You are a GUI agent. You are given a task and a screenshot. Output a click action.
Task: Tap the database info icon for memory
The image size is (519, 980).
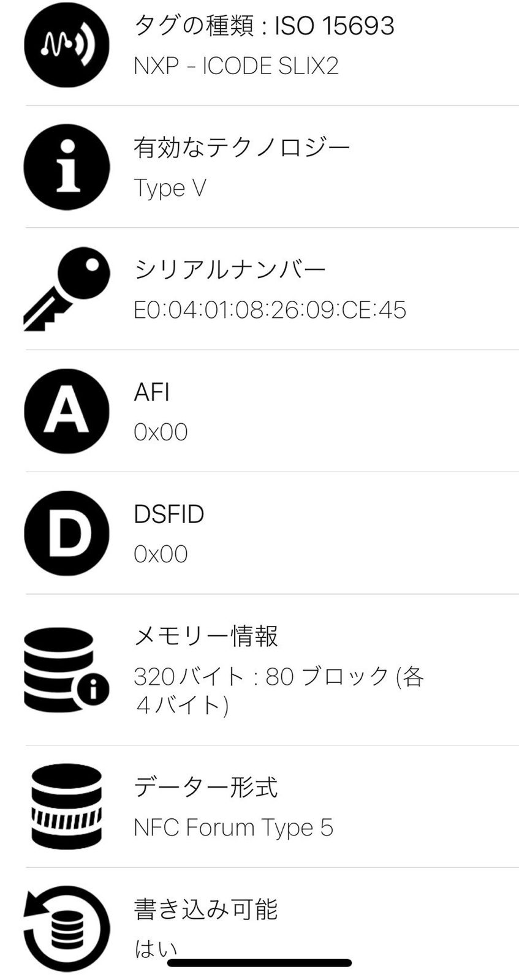pyautogui.click(x=67, y=669)
